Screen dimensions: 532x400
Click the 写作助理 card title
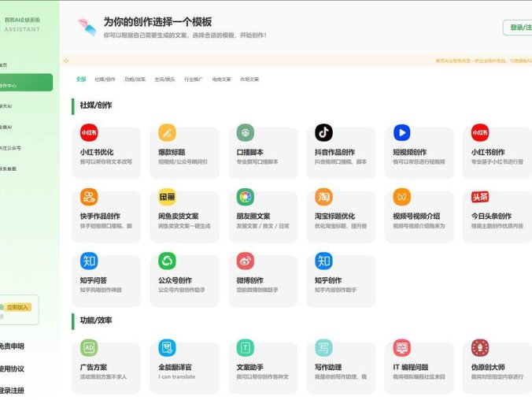(x=328, y=367)
